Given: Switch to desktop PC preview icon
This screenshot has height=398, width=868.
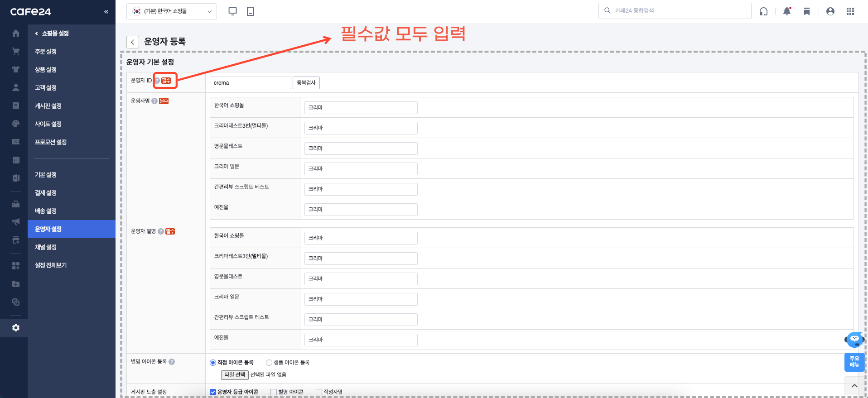Looking at the screenshot, I should (233, 11).
